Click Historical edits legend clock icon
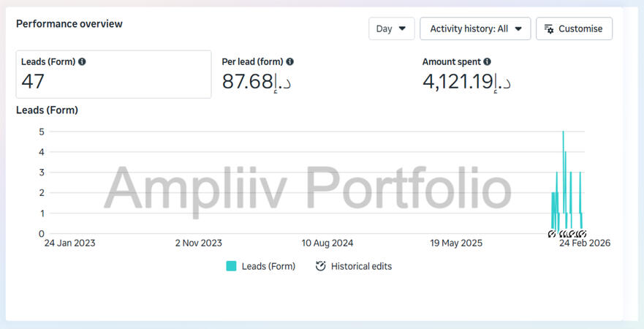 (320, 266)
